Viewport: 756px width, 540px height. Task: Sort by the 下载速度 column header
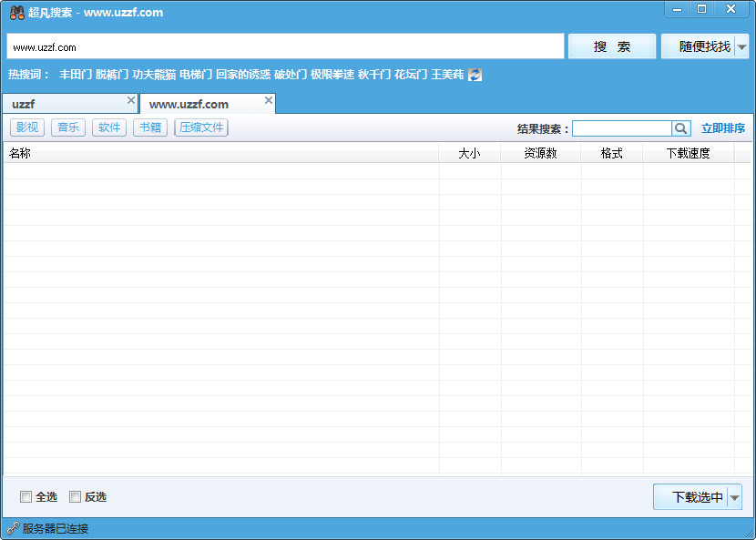point(689,153)
